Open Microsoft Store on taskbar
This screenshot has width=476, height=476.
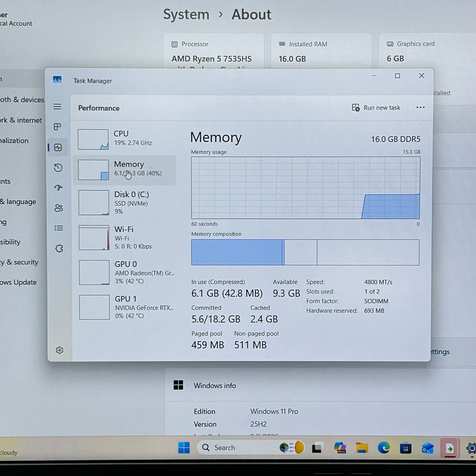point(405,448)
